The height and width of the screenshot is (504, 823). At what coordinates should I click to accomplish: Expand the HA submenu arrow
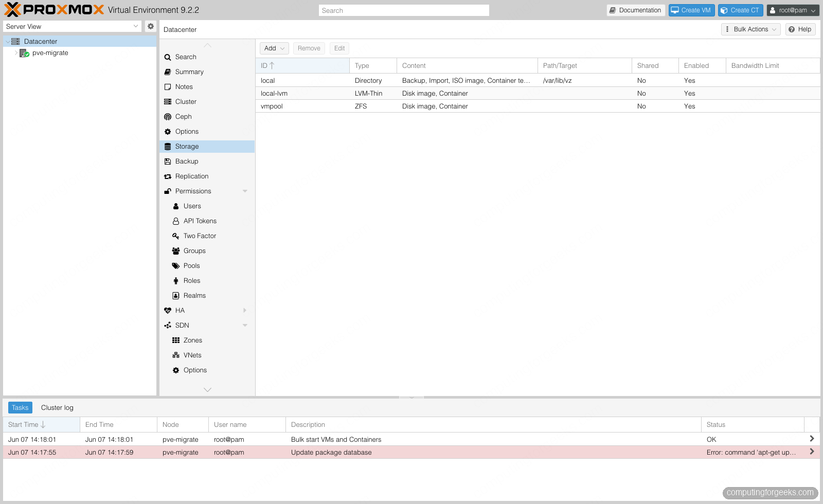(245, 311)
